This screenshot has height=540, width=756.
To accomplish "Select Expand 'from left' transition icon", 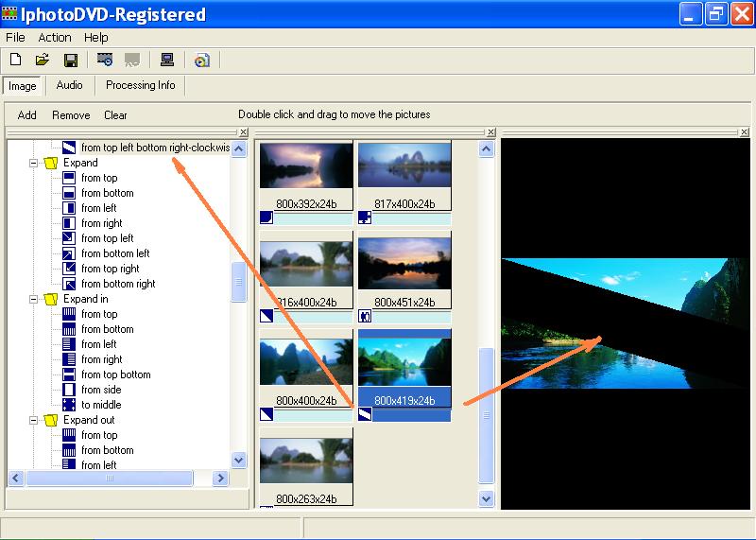I will (69, 208).
